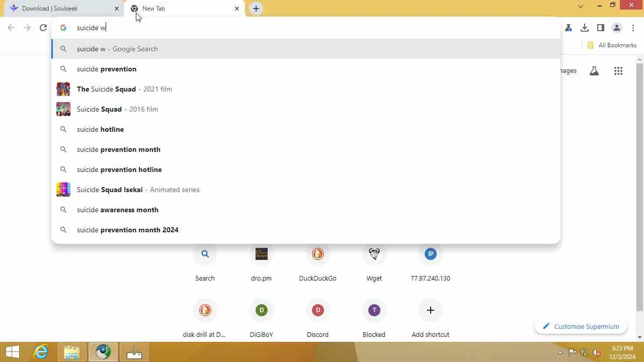644x362 pixels.
Task: Choose the "suicide prevention" suggestion
Action: [306, 69]
